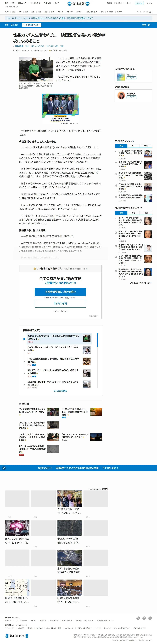Open ranked article 1 about レーダー照射
The width and height of the screenshot is (157, 644).
click(131, 153)
